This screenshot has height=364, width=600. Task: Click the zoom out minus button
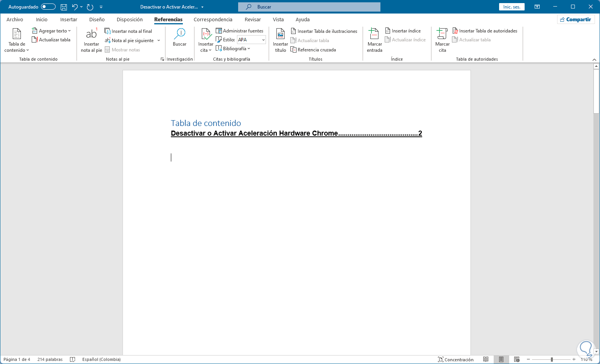528,359
